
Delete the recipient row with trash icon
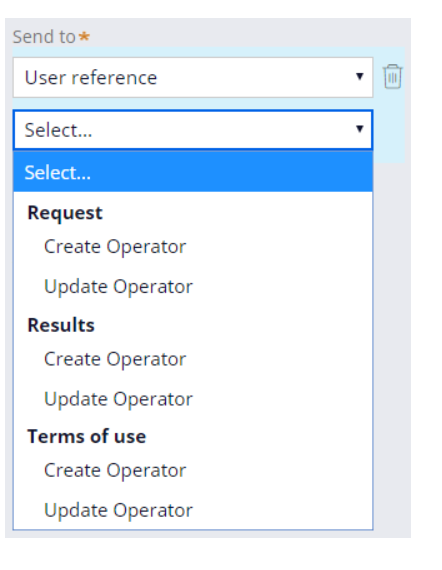tap(392, 76)
